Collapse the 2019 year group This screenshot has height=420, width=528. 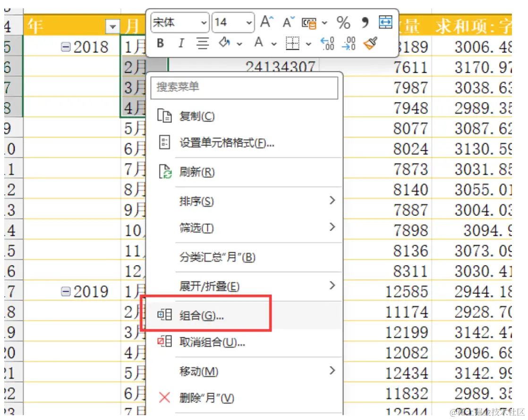[66, 291]
